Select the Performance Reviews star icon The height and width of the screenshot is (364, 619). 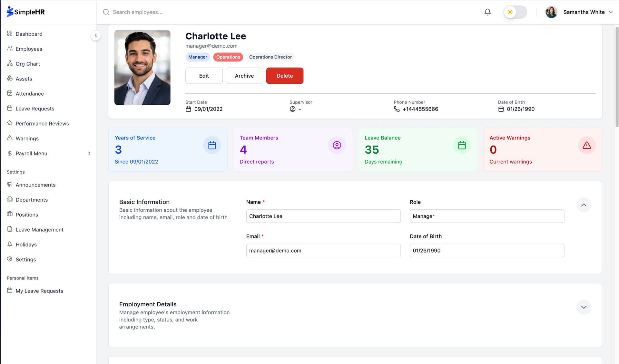[x=10, y=123]
